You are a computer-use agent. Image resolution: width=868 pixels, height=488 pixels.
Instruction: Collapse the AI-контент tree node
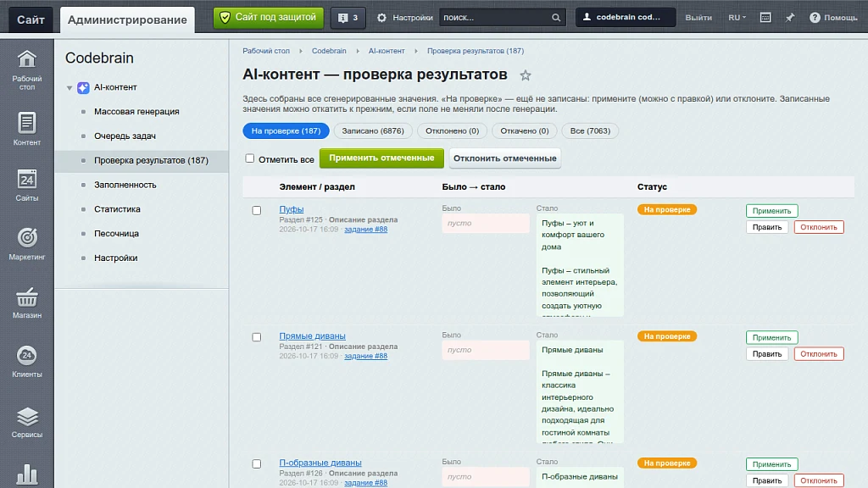pos(70,87)
